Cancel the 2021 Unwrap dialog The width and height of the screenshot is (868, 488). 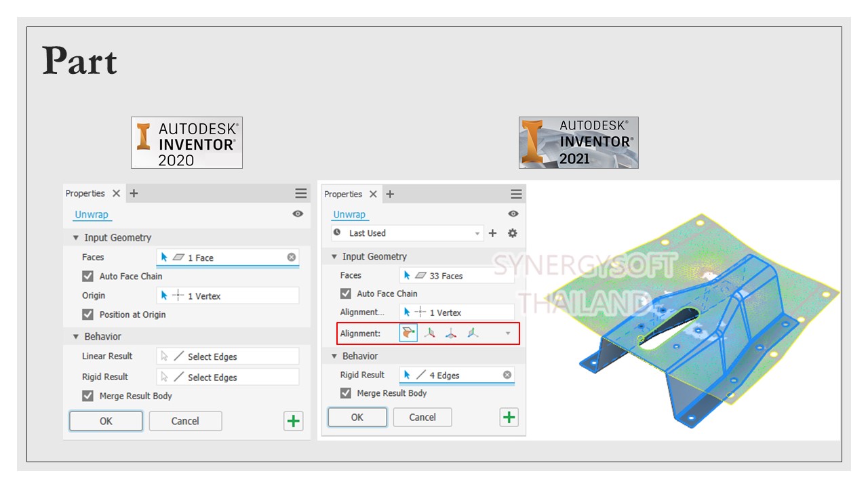tap(422, 417)
